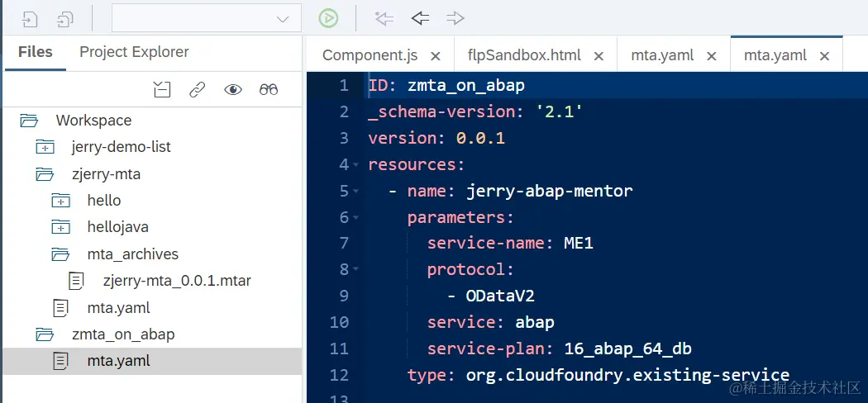Navigate forward with the right arrow
This screenshot has width=868, height=403.
click(455, 18)
